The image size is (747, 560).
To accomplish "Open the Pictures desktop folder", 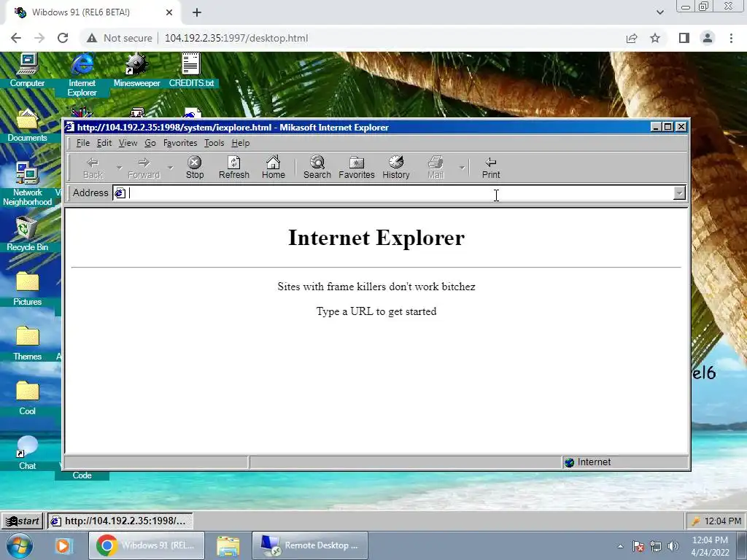I will click(27, 289).
